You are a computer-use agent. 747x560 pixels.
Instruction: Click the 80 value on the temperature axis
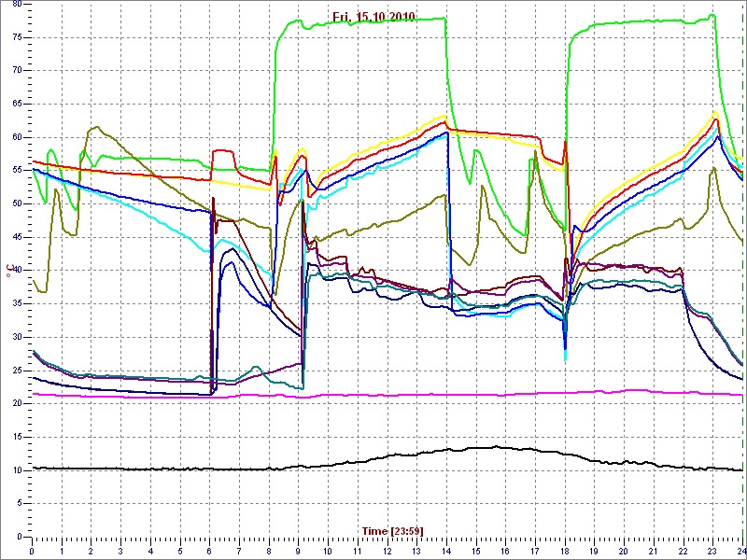coord(18,6)
